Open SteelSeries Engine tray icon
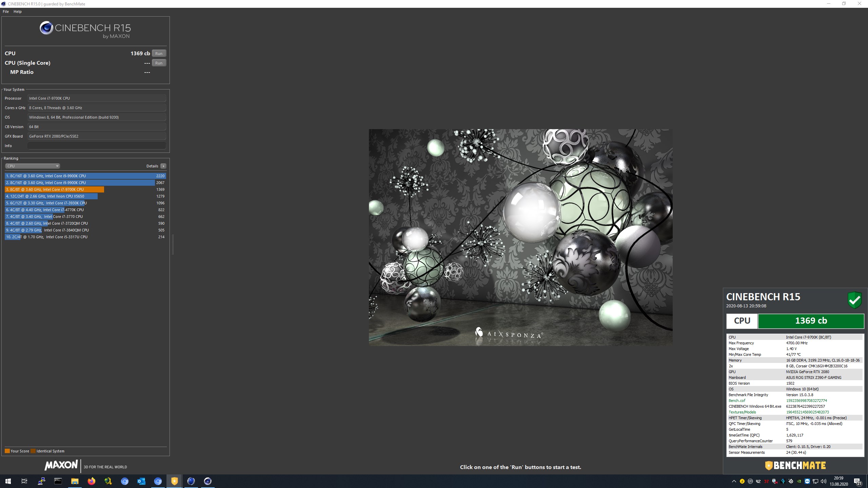868x488 pixels. point(791,481)
